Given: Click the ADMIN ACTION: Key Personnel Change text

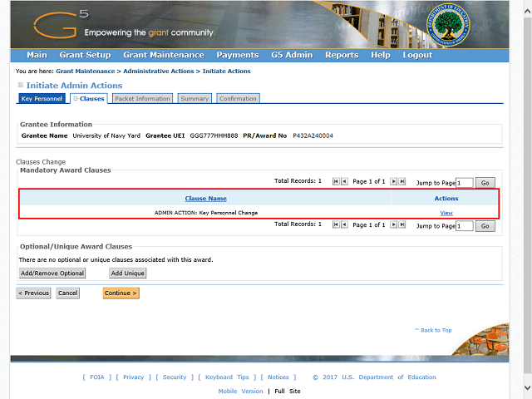Looking at the screenshot, I should point(206,213).
